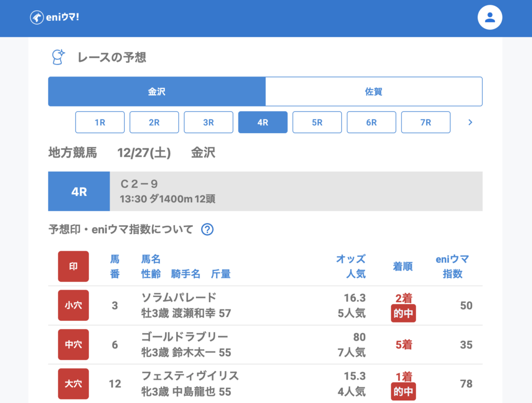Viewport: 532px width, 403px height.
Task: Select the 1R race button
Action: [100, 122]
